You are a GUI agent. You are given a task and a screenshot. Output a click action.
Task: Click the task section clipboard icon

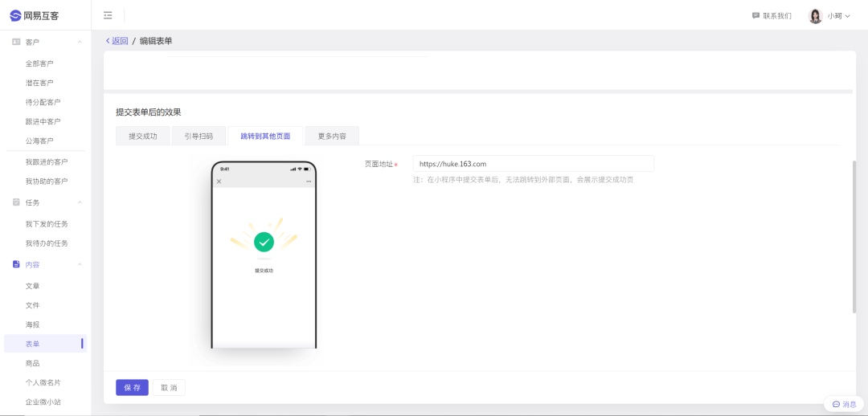coord(16,202)
